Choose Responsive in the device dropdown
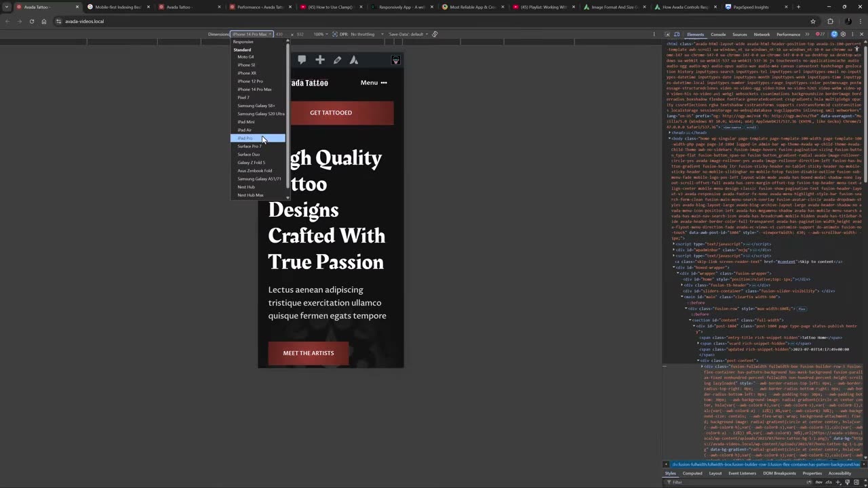This screenshot has height=488, width=868. coord(258,42)
